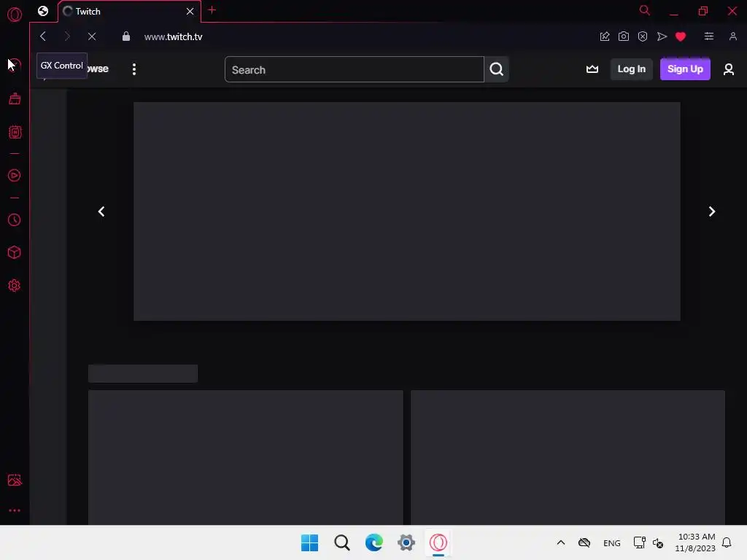
Task: Open a new tab with the plus button
Action: click(x=212, y=10)
